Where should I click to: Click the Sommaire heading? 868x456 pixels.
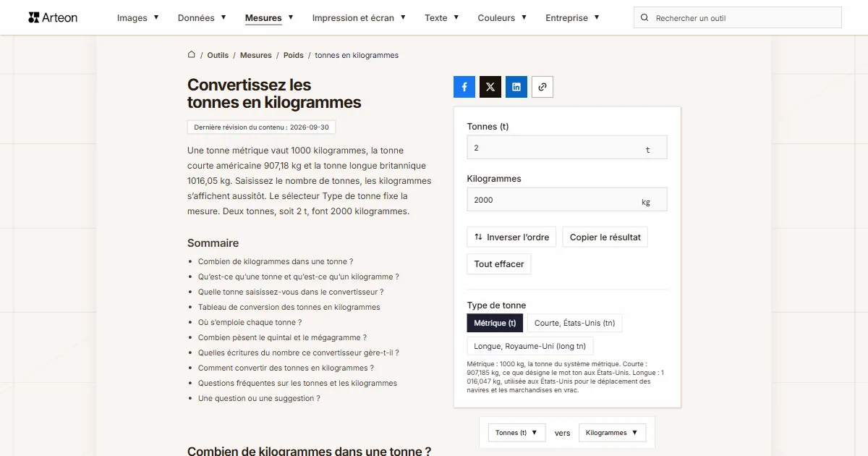pyautogui.click(x=213, y=243)
